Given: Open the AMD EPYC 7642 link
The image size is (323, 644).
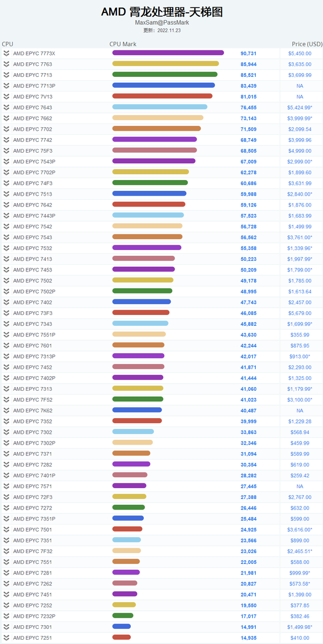Looking at the screenshot, I should [x=32, y=205].
